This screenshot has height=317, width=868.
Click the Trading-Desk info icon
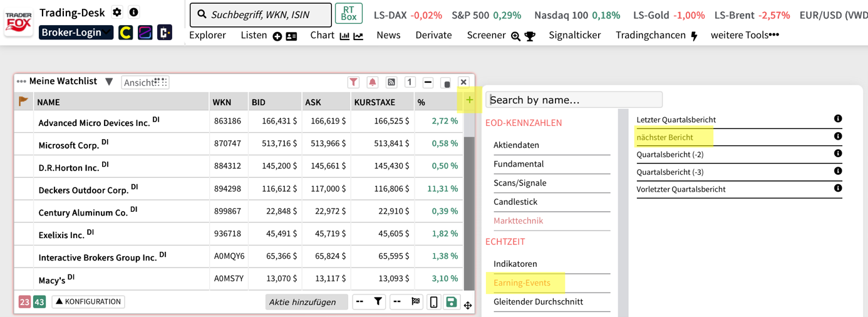pos(133,12)
